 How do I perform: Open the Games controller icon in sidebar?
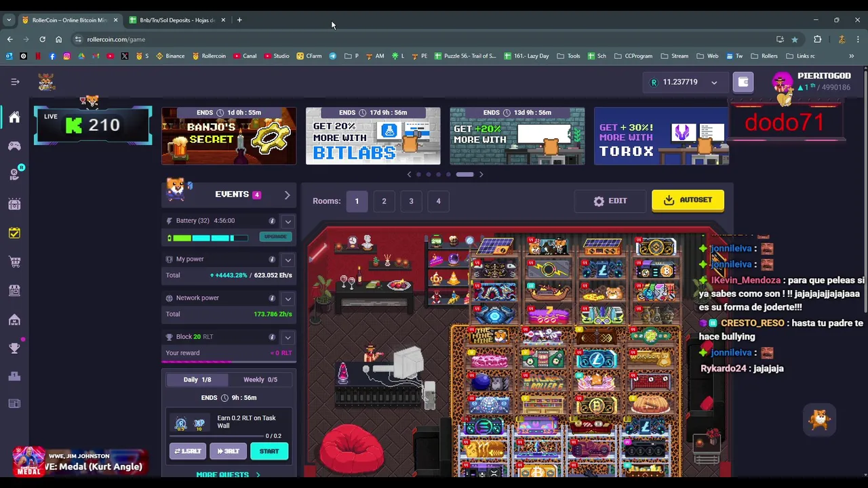tap(14, 146)
